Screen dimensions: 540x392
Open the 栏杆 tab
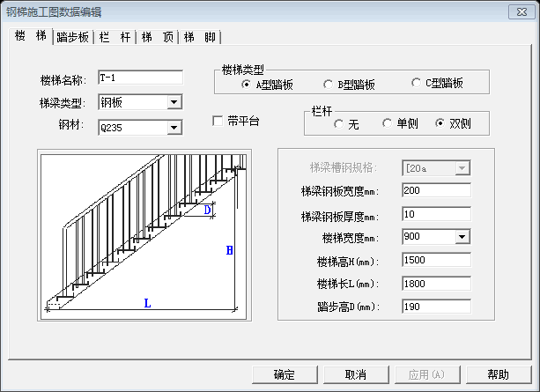(115, 37)
